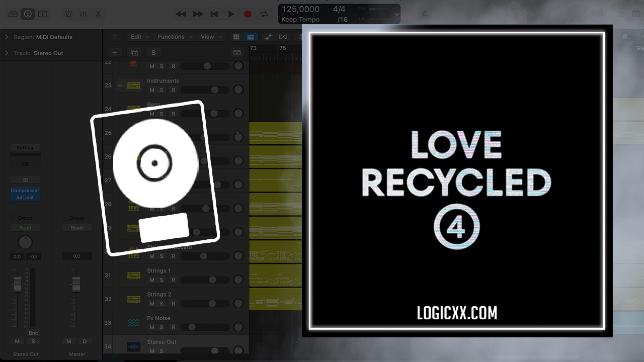Click the Strings 1 track icon
Screen dimensions: 644x362
tap(134, 275)
